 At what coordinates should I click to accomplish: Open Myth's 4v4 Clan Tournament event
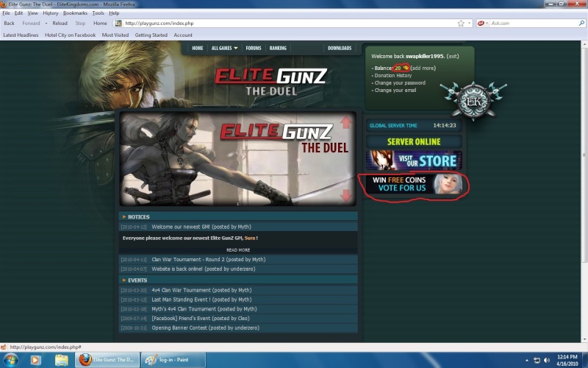204,309
